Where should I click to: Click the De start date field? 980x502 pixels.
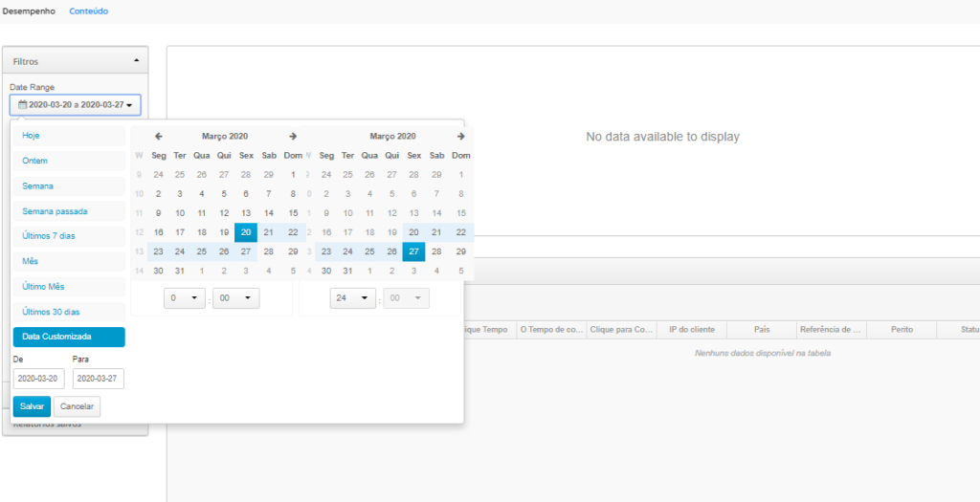39,379
